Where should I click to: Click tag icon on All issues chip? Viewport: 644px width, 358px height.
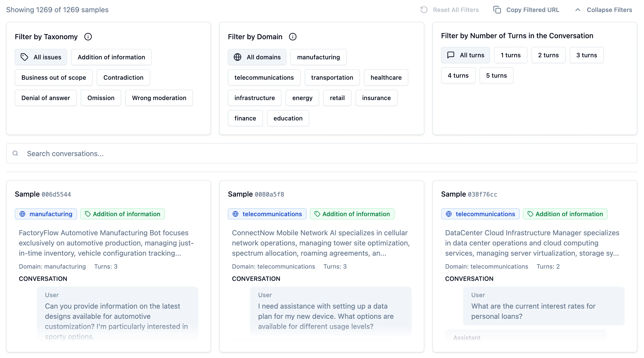(x=24, y=57)
